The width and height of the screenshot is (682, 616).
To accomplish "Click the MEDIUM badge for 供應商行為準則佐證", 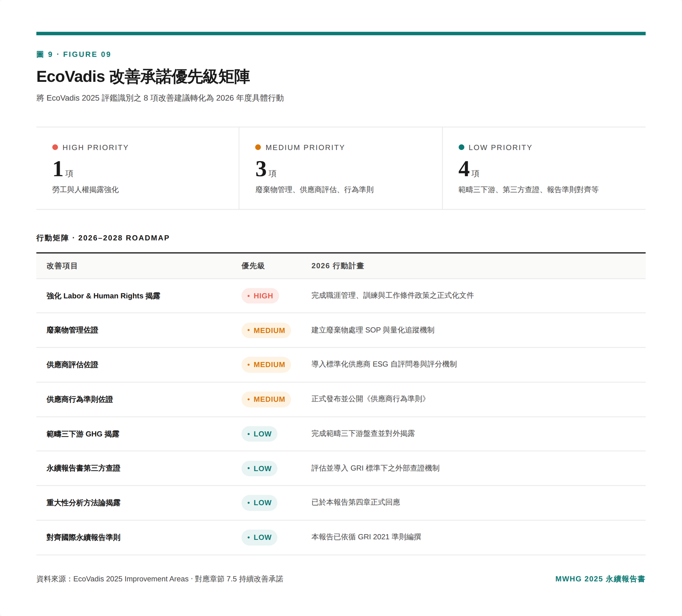I will (266, 399).
